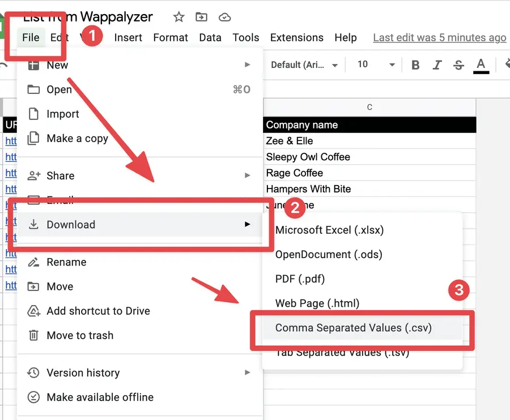Toggle bold formatting
This screenshot has width=510, height=420.
pyautogui.click(x=415, y=65)
